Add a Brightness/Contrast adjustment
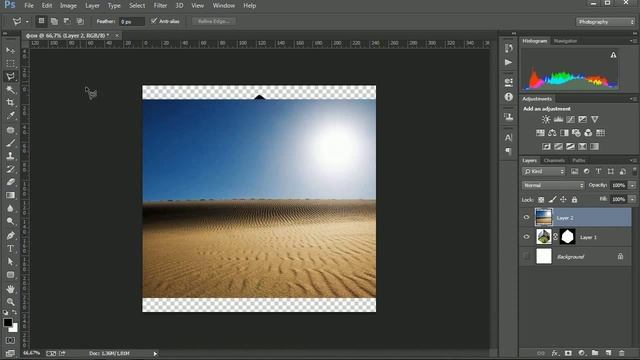Viewport: 640px width, 360px height. pos(546,120)
